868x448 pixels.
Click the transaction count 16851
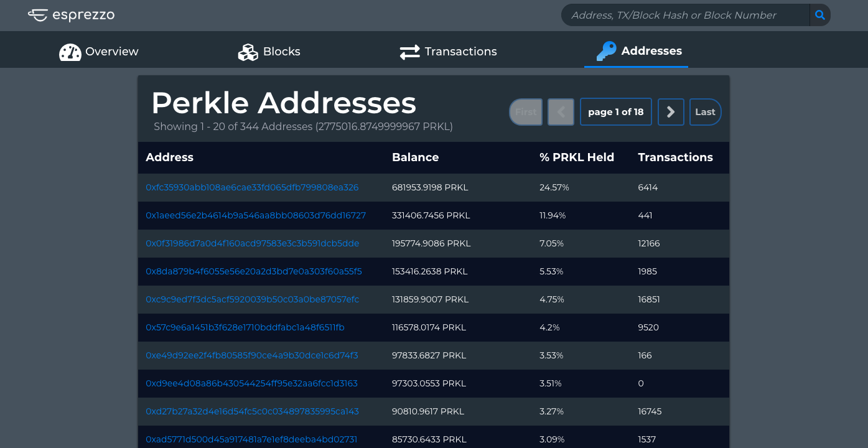[x=649, y=299]
